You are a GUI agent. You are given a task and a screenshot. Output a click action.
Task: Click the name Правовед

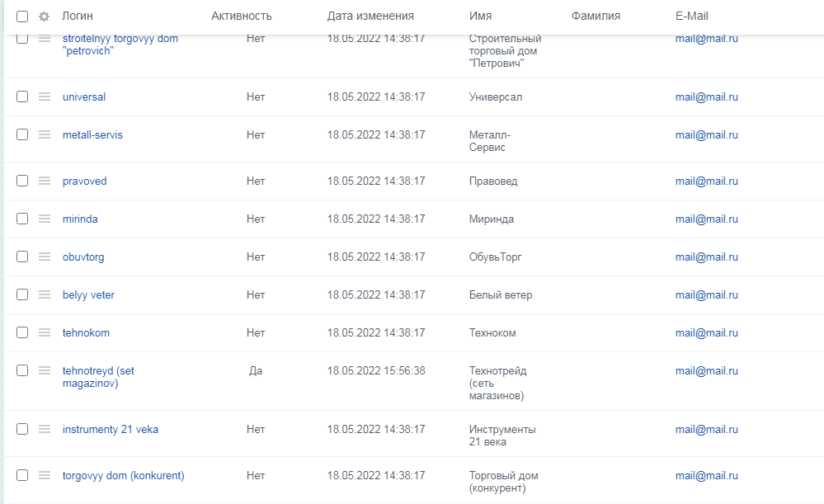tap(493, 181)
